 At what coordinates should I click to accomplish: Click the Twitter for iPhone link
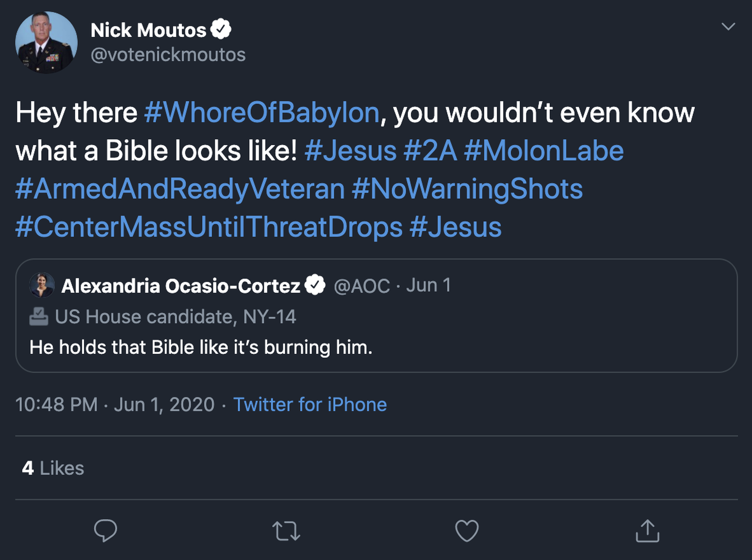(x=310, y=404)
